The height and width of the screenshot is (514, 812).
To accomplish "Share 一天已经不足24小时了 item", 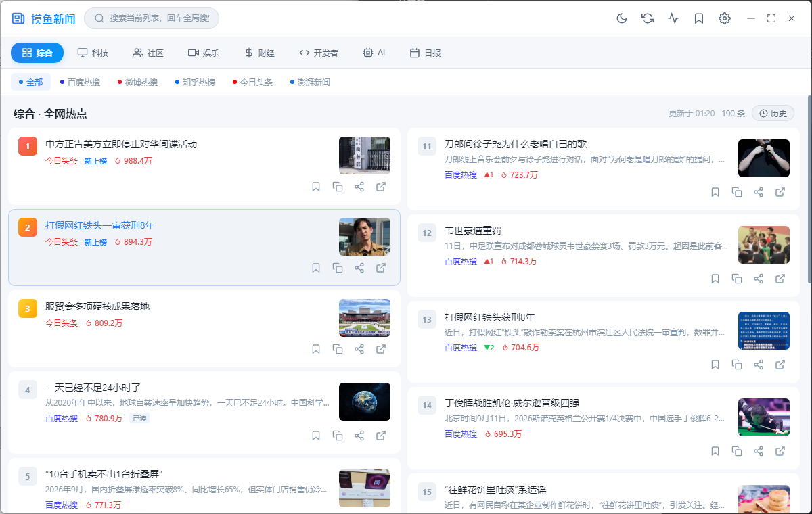I will pyautogui.click(x=359, y=436).
